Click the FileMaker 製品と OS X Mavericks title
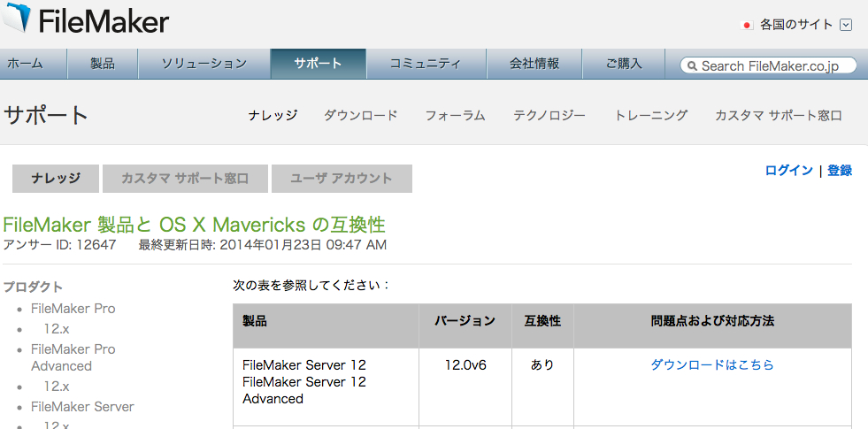The height and width of the screenshot is (429, 868). [x=195, y=225]
